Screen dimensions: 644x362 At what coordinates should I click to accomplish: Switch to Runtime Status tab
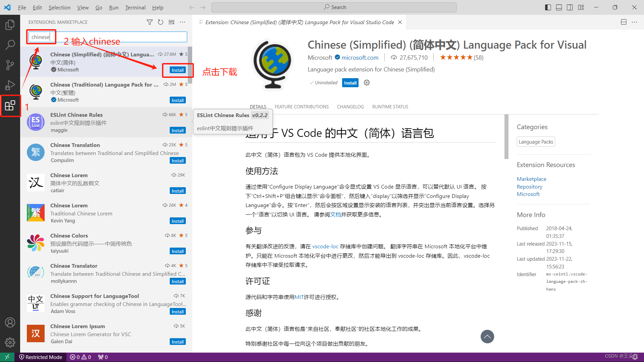point(390,107)
